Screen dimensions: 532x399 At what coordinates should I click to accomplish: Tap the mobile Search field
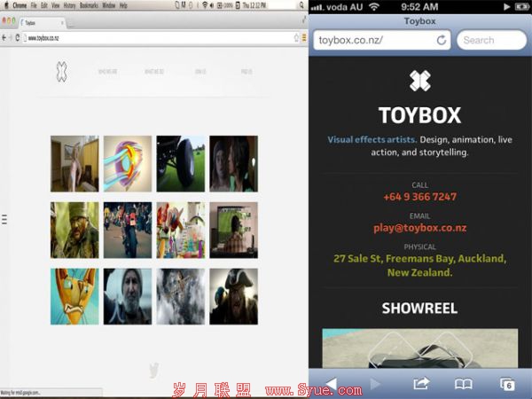pyautogui.click(x=491, y=40)
